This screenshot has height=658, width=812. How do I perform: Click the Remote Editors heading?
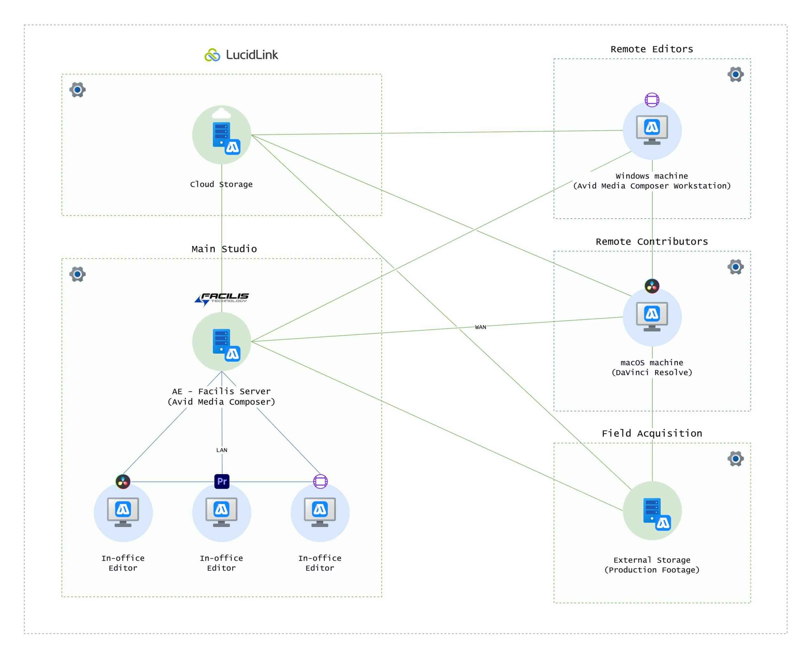[x=652, y=49]
